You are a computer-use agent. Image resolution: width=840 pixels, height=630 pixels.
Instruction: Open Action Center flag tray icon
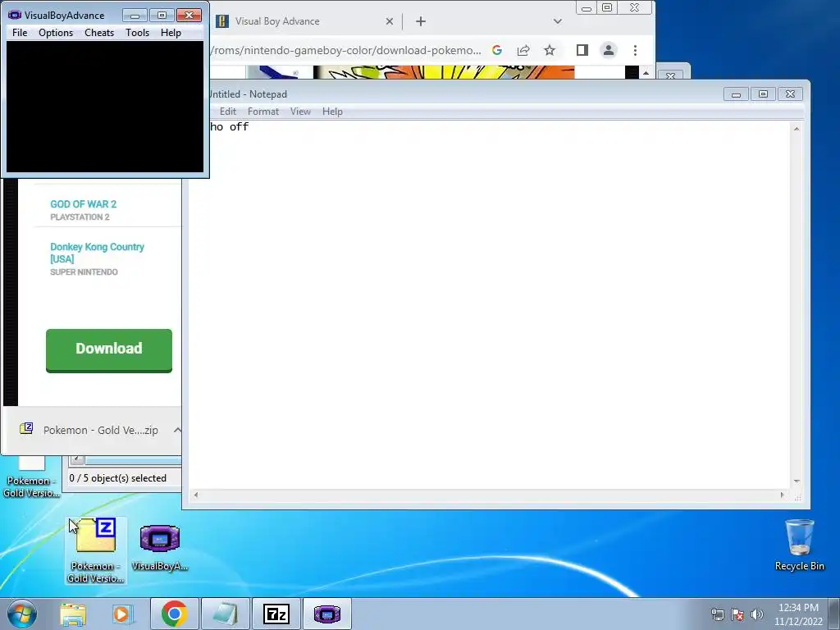pos(737,614)
